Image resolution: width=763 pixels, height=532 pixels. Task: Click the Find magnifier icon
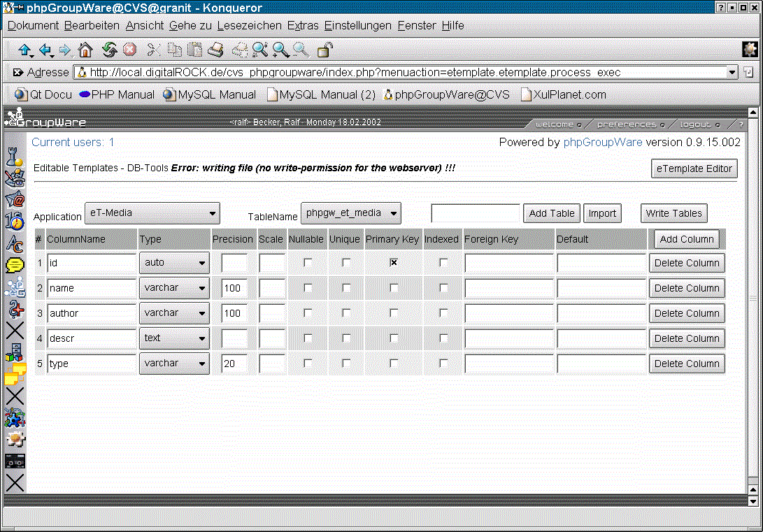[259, 50]
